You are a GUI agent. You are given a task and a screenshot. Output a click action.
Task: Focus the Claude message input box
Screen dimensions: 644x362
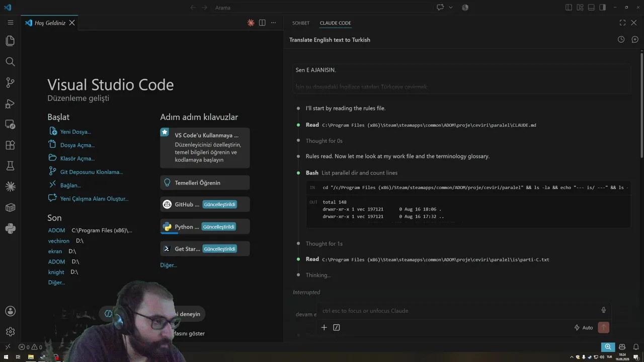coord(458,311)
